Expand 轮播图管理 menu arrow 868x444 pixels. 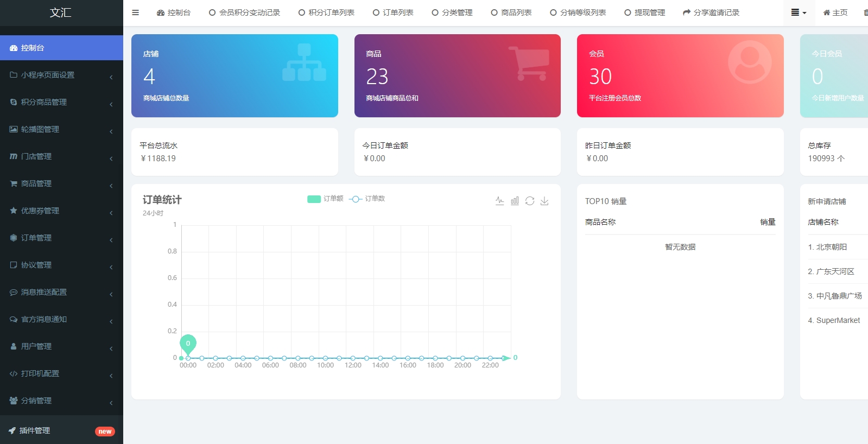point(111,131)
